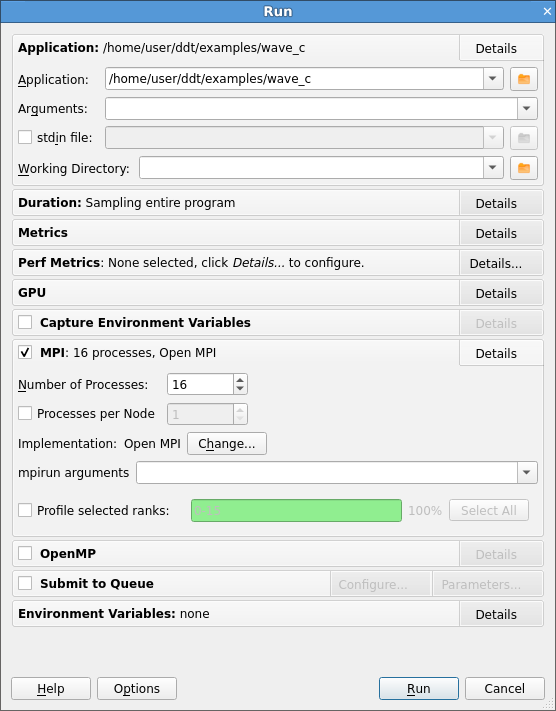Open the Application path dropdown

[493, 79]
